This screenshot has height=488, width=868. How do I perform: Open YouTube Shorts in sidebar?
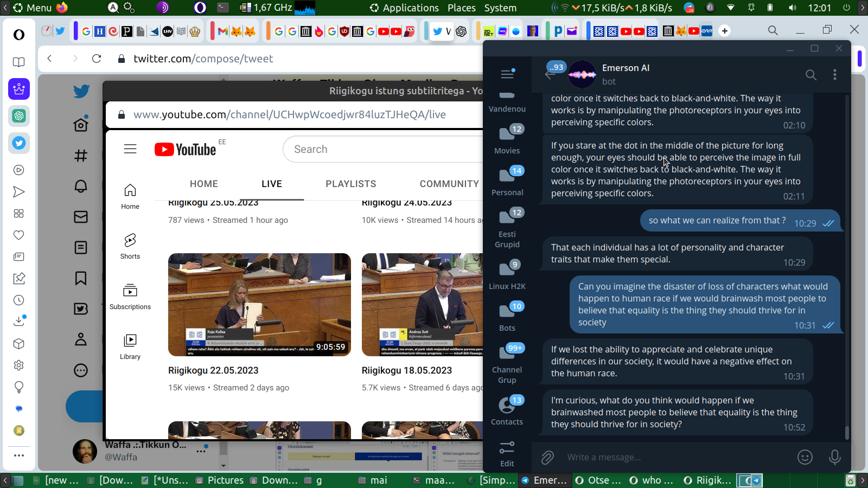[130, 246]
